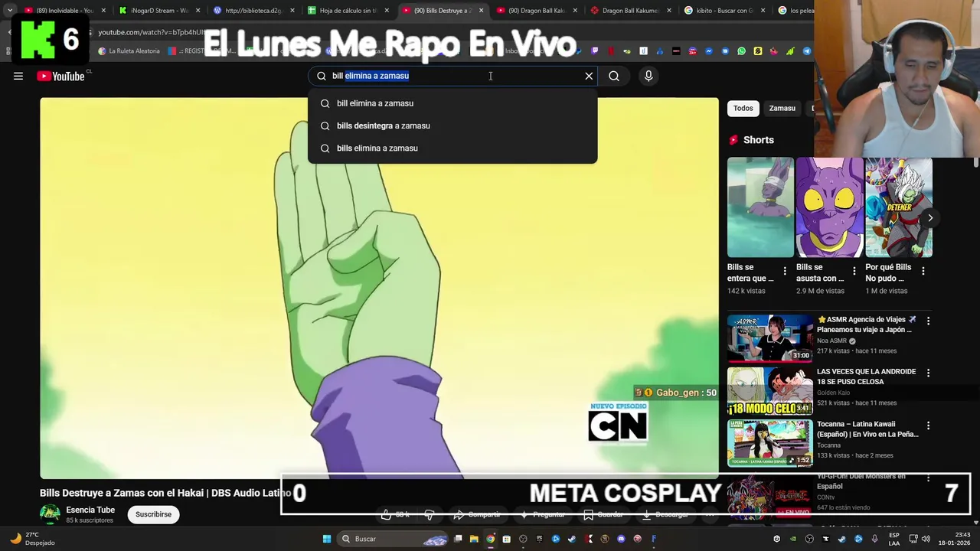This screenshot has width=980, height=551.
Task: Open options for "Bills se entera que" Short
Action: pos(785,271)
